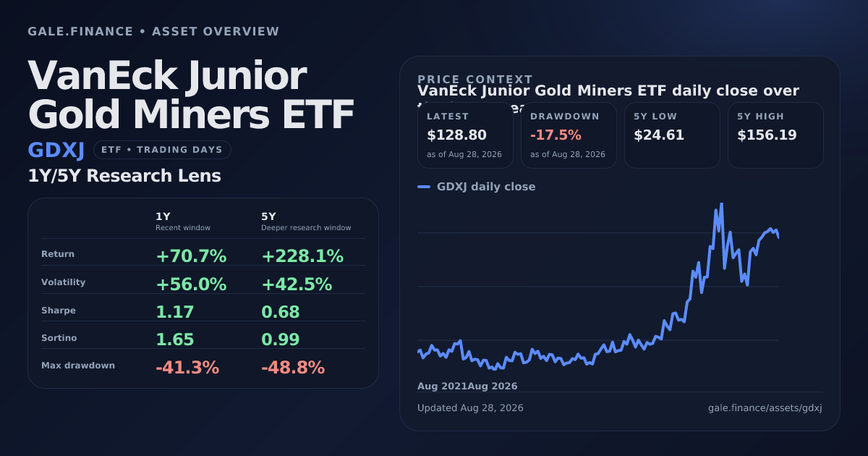Select the 5Y Deeper research window header
The width and height of the screenshot is (868, 456).
coord(306,221)
